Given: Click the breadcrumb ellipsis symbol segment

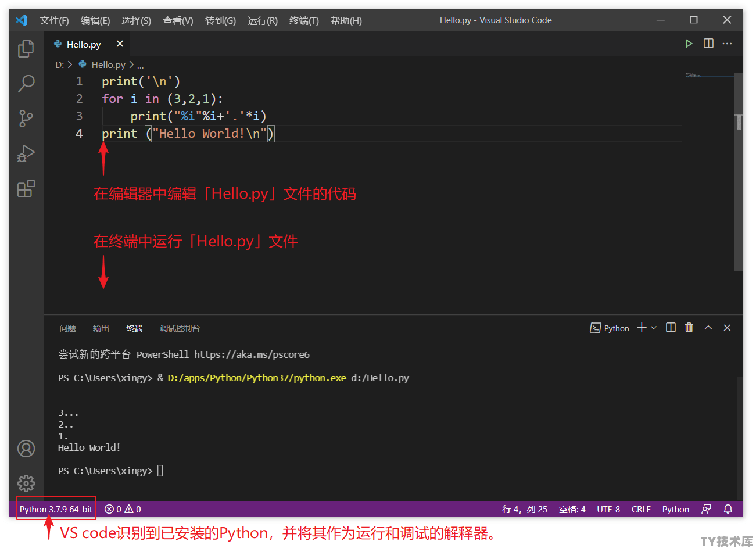Looking at the screenshot, I should (x=141, y=65).
